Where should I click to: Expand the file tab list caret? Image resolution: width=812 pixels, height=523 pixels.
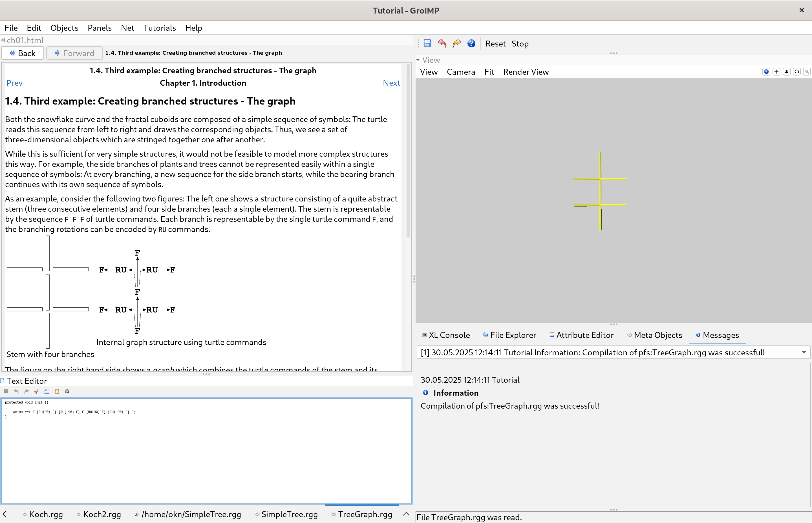click(x=406, y=514)
